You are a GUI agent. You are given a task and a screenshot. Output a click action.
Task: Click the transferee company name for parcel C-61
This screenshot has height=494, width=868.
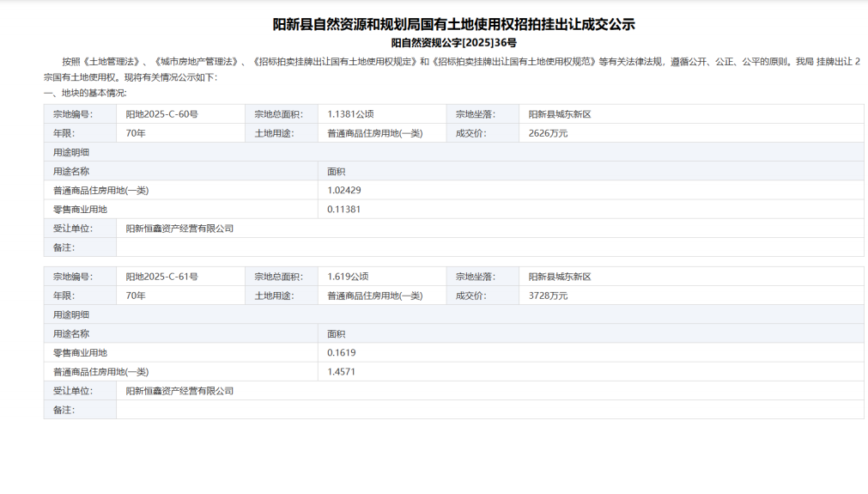(179, 391)
